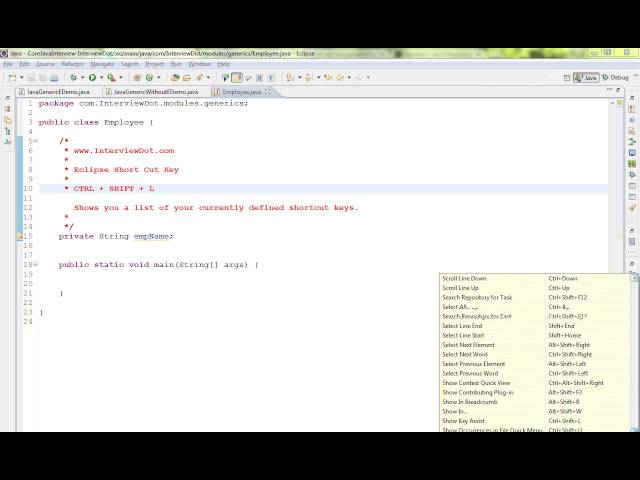
Task: Close the Employee.java editor tab
Action: pyautogui.click(x=268, y=91)
